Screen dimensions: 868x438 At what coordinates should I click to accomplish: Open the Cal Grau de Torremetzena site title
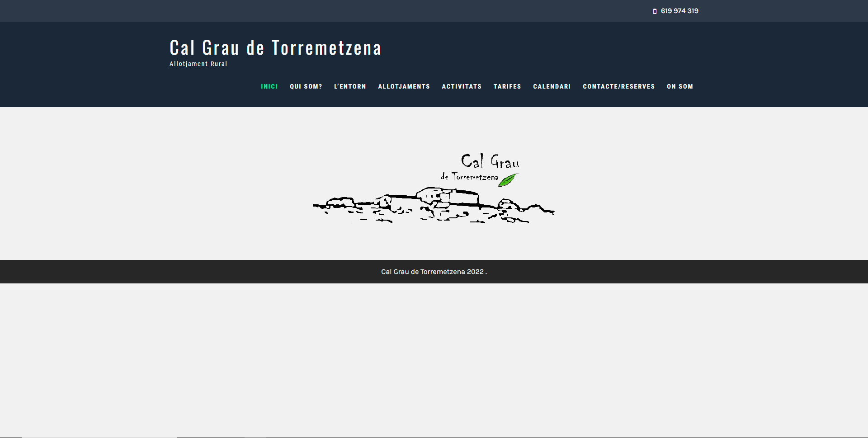coord(275,47)
